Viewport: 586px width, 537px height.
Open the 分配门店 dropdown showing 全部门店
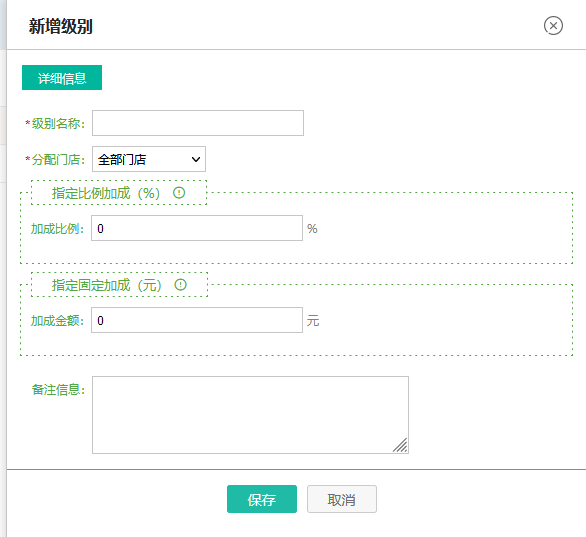click(x=149, y=159)
